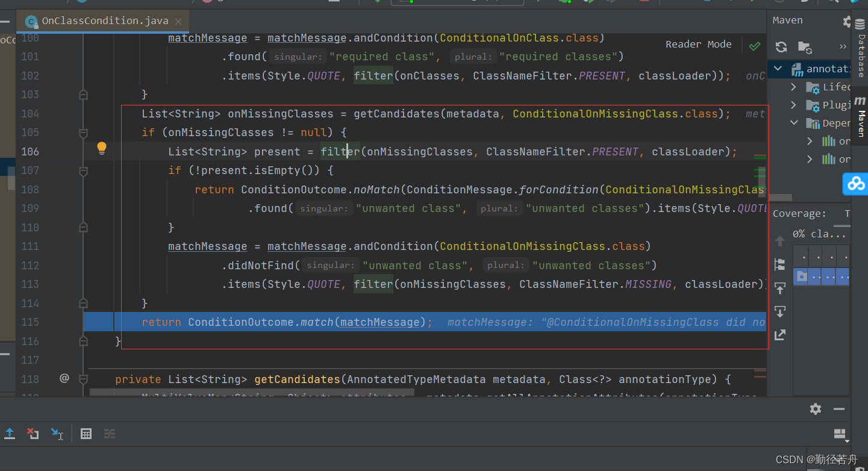Open the layout settings dropdown icon

840,434
